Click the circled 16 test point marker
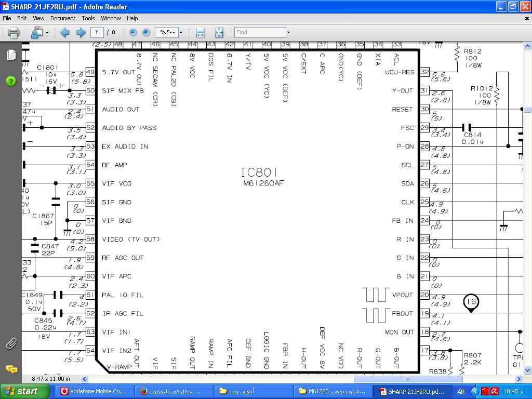Viewport: 532px width, 399px height. (x=471, y=302)
